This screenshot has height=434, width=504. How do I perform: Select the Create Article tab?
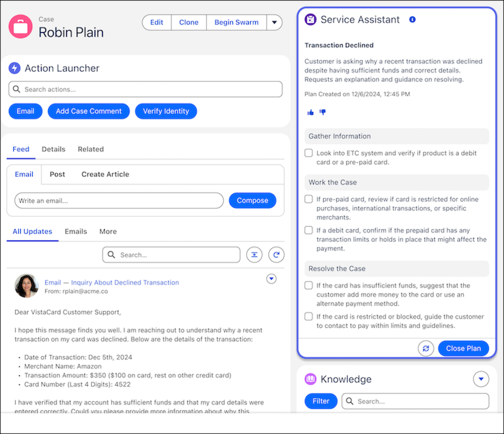[x=105, y=174]
